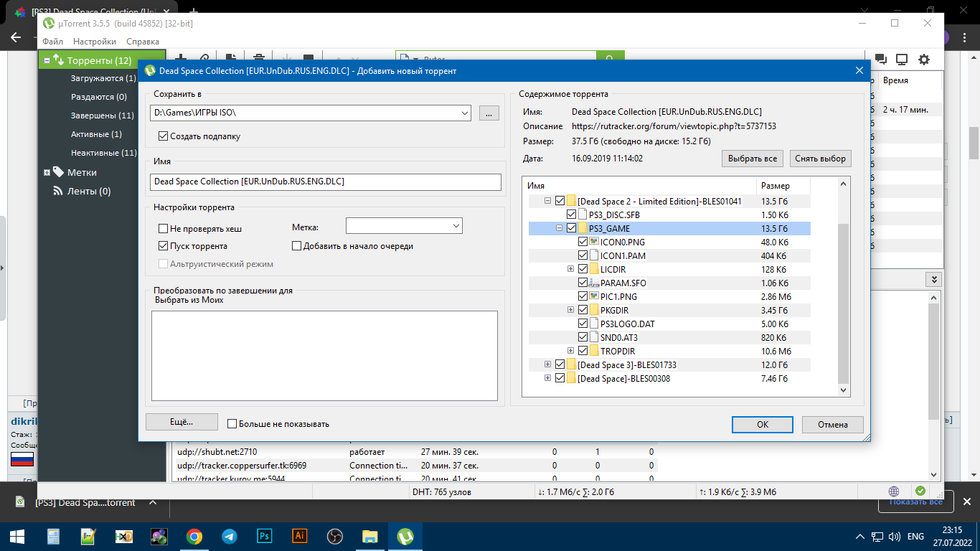This screenshot has width=980, height=551.
Task: Click the RSS icon next to Ленты
Action: 58,191
